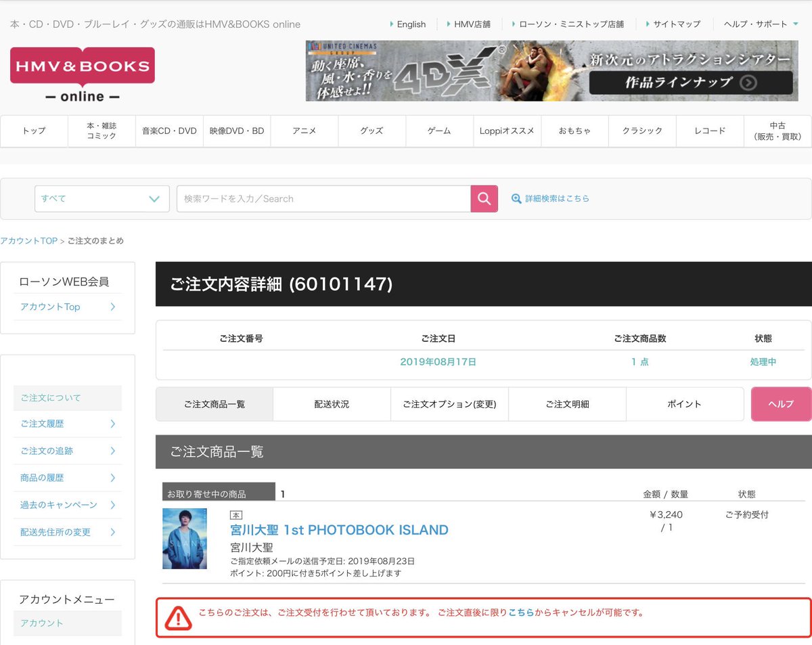Open the ISLAND photobook cover thumbnail

pyautogui.click(x=185, y=539)
